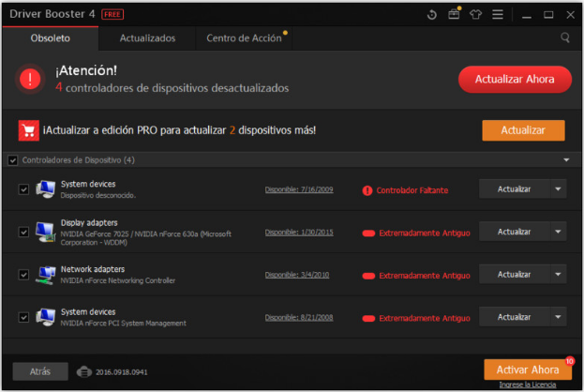The height and width of the screenshot is (392, 584).
Task: Click Extremadamente Antiguo for Network adapters
Action: [425, 276]
